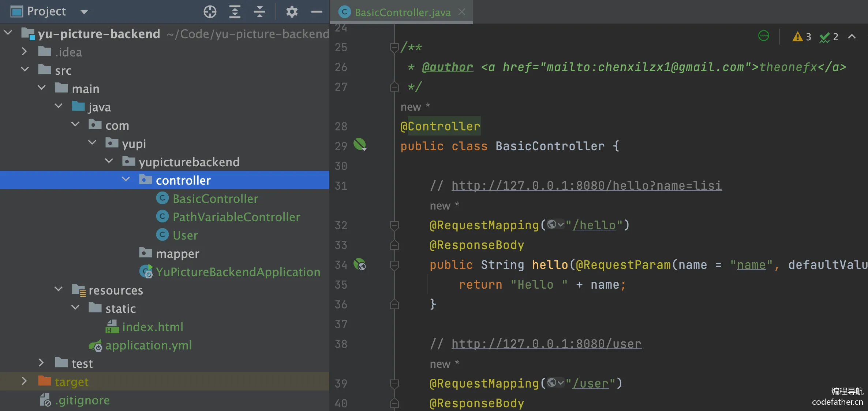The width and height of the screenshot is (868, 411).
Task: Open the hello?name=lisi URL link in comment
Action: coord(587,186)
